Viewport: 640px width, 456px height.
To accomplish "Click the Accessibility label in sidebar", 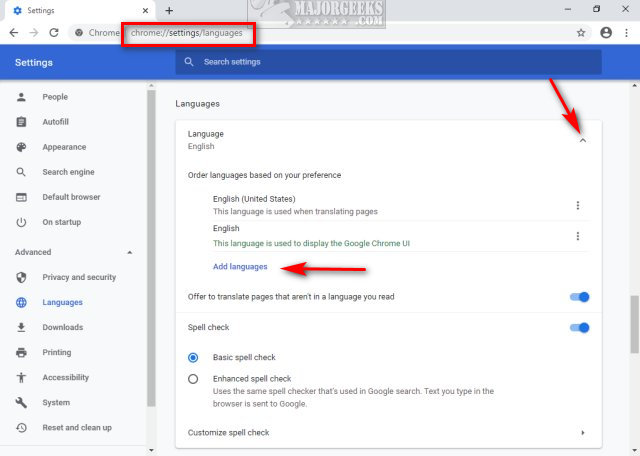I will [x=65, y=378].
